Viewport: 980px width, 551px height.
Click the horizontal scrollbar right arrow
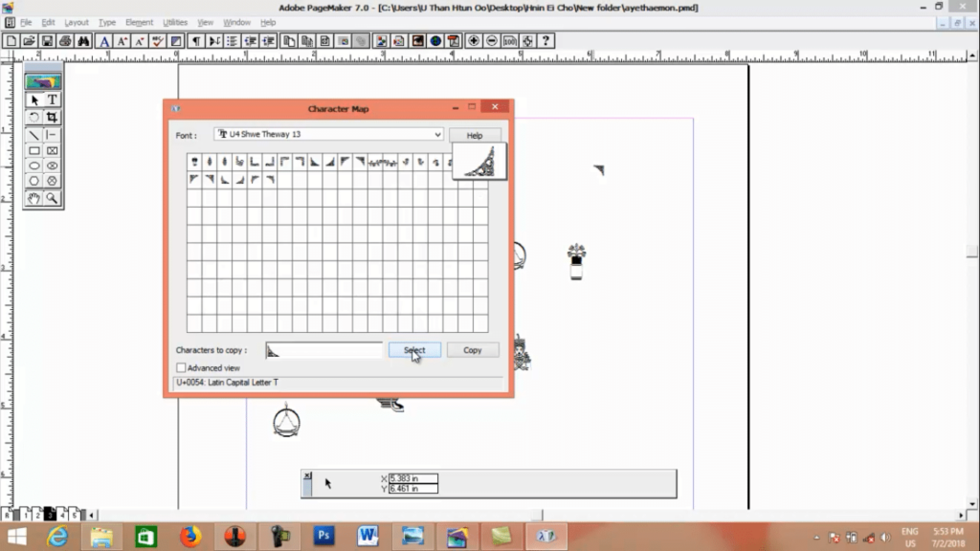961,515
